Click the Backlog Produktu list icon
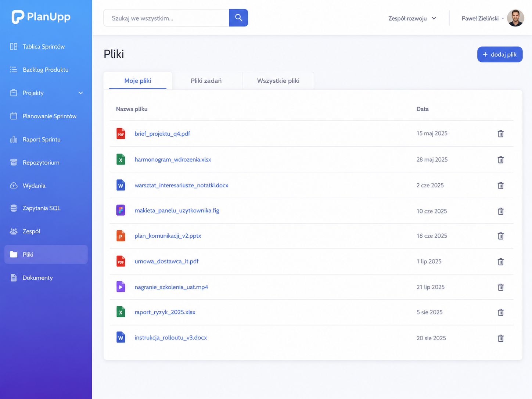The width and height of the screenshot is (532, 399). (14, 69)
